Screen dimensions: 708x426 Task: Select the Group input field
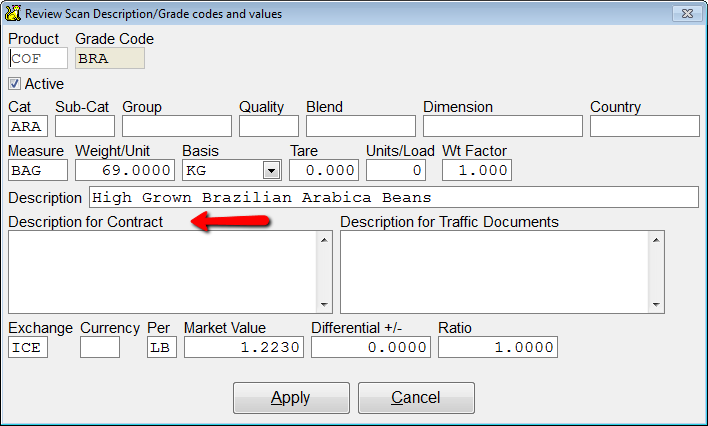[x=177, y=126]
